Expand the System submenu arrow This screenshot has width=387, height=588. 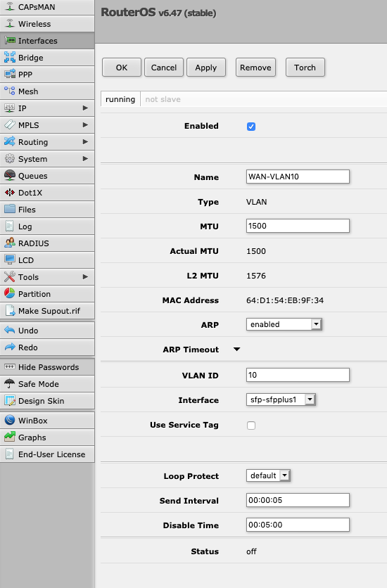(x=85, y=159)
